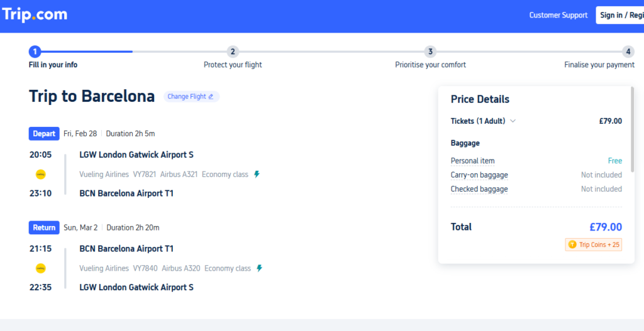Image resolution: width=644 pixels, height=331 pixels.
Task: Click the Sign in / Register button
Action: [x=619, y=15]
